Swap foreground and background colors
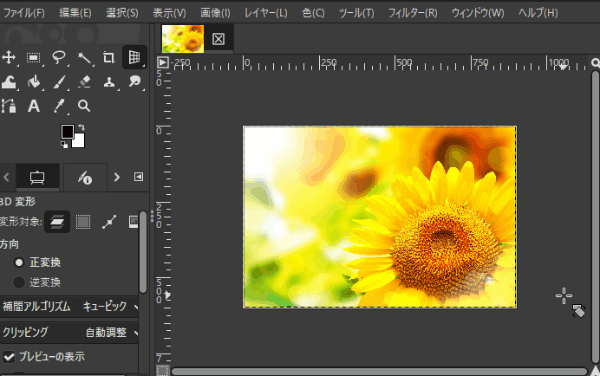The image size is (600, 376). pyautogui.click(x=81, y=127)
